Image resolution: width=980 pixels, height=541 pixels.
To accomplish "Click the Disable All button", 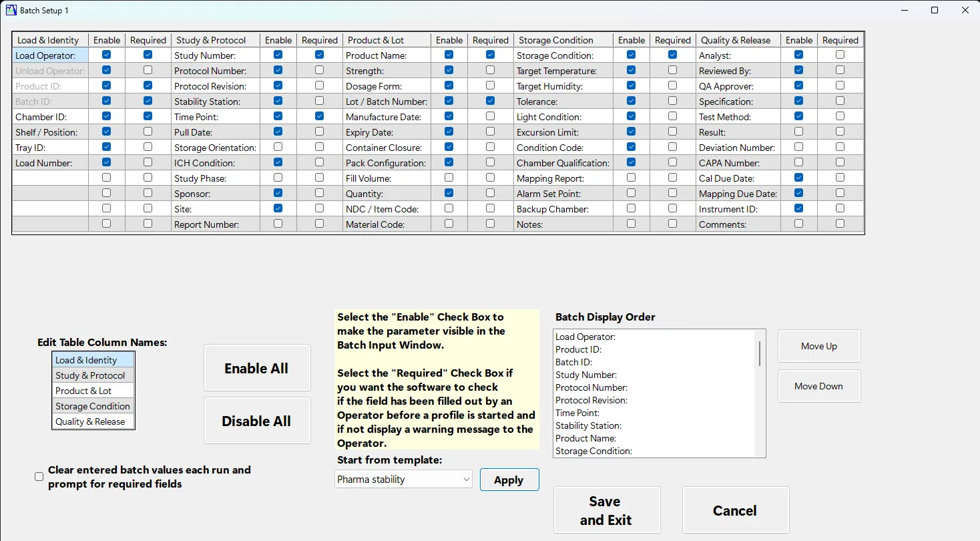I will (257, 421).
